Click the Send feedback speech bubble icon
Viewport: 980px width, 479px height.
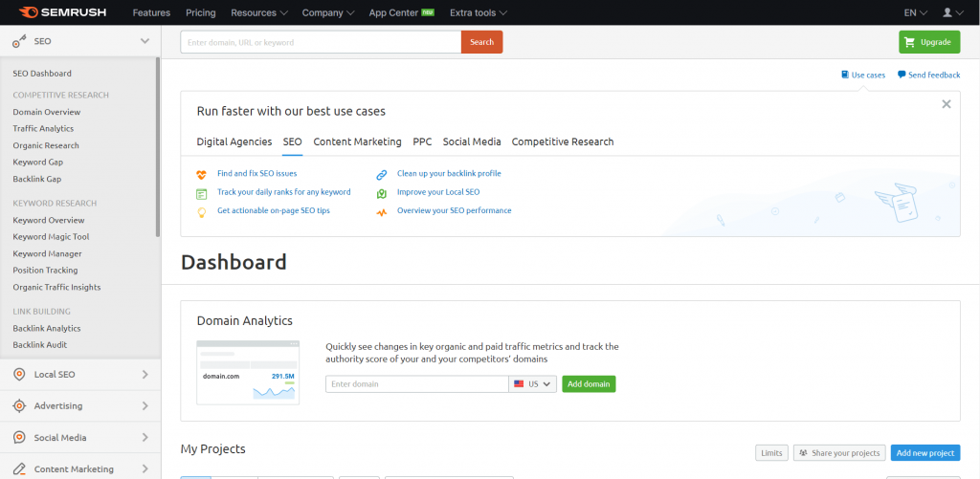click(902, 75)
